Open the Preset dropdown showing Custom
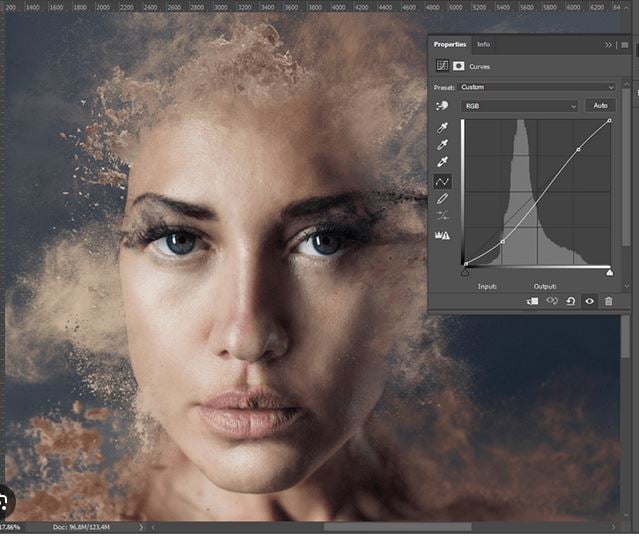This screenshot has width=639, height=539. (537, 87)
